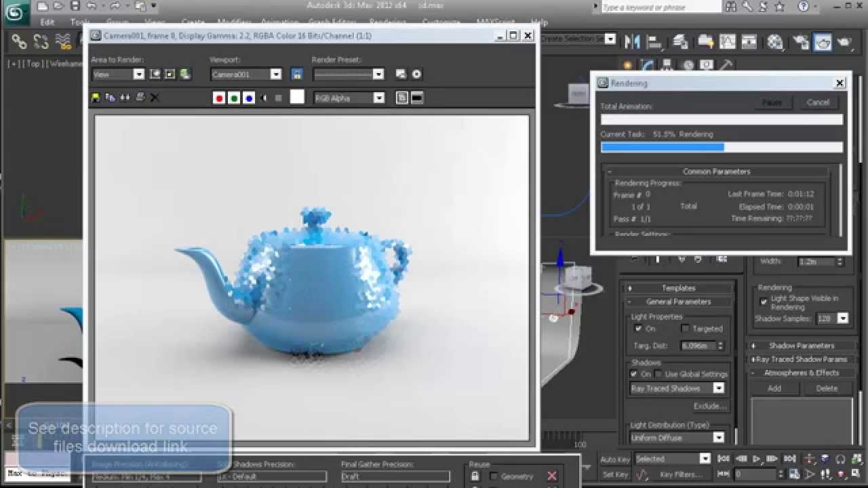Click the Unlink Selection icon
This screenshot has width=868, height=488.
click(41, 42)
